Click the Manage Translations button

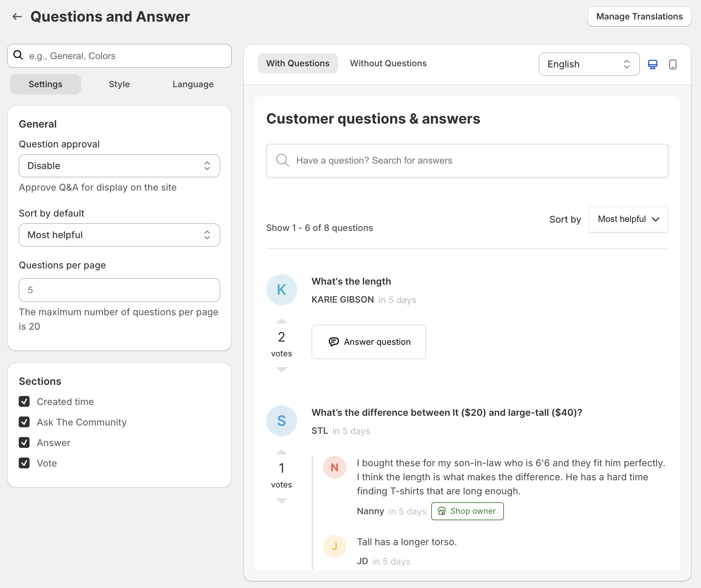(639, 17)
